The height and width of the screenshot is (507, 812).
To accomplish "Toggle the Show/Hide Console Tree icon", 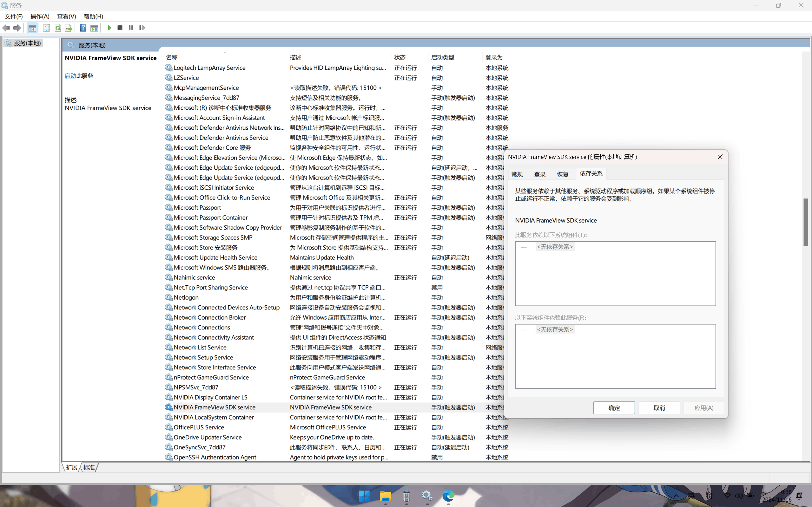I will (x=32, y=28).
